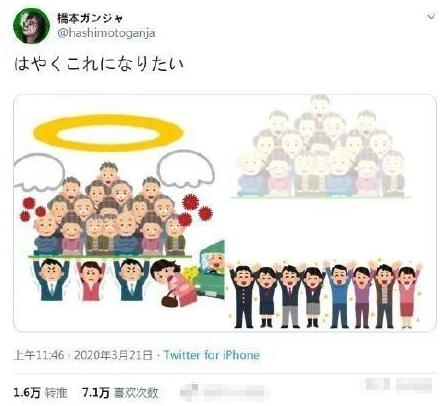Open the 上午11:46 timestamp link
The height and width of the screenshot is (406, 446).
coord(39,355)
